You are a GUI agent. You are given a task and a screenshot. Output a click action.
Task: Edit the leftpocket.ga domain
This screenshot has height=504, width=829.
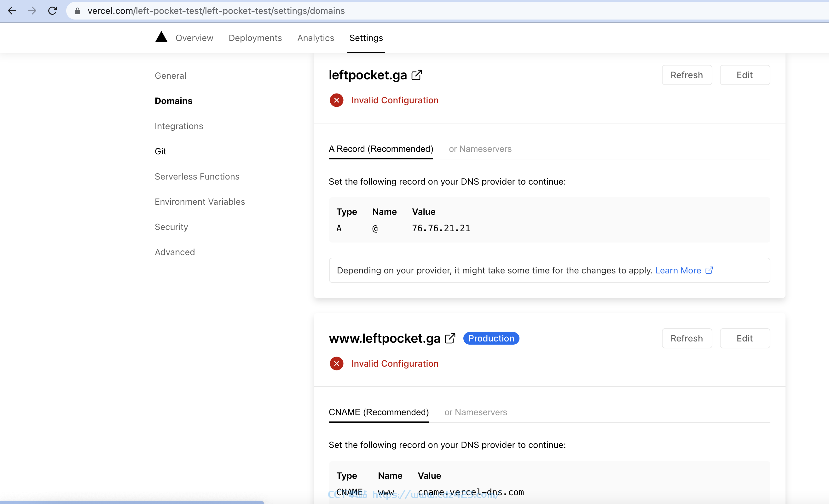[745, 75]
